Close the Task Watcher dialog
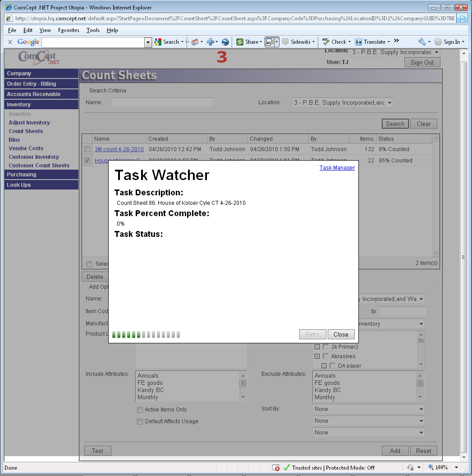472x476 pixels. (341, 334)
